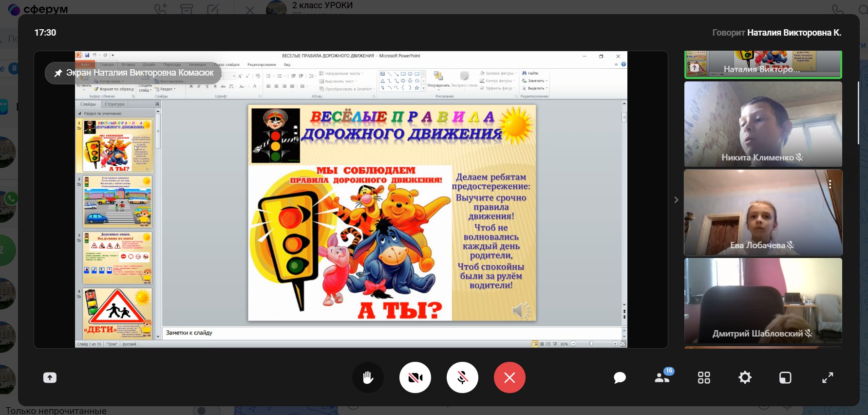Toggle italic К formatting
The image size is (868, 415).
click(x=199, y=86)
